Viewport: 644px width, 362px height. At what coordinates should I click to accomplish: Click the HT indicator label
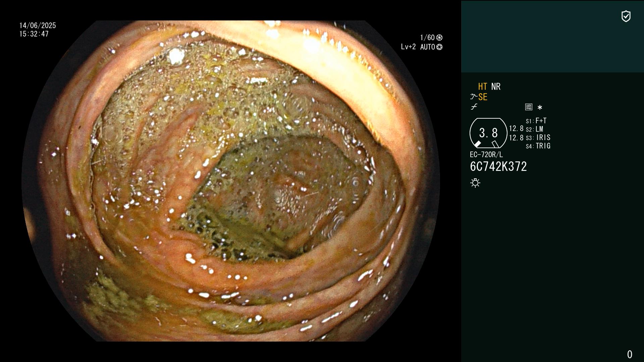(483, 86)
